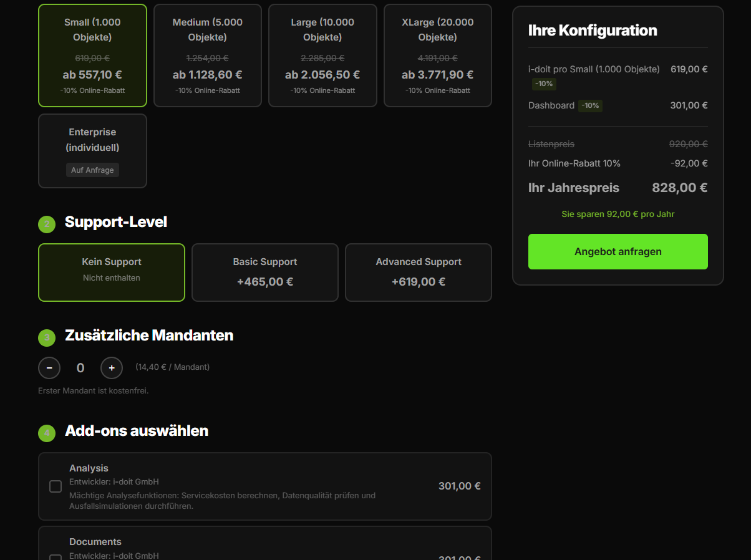Viewport: 751px width, 560px height.
Task: Select XLarge (20.000 Objekte) plan card
Action: [437, 56]
